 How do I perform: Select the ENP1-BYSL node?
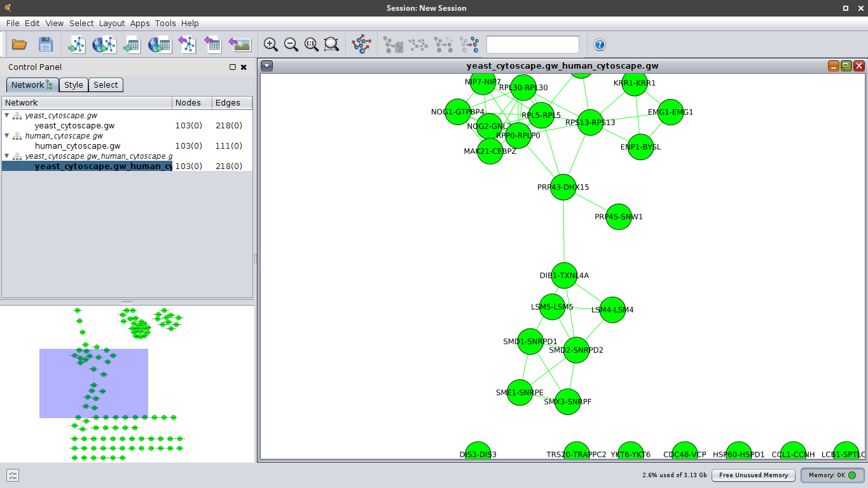pyautogui.click(x=640, y=147)
